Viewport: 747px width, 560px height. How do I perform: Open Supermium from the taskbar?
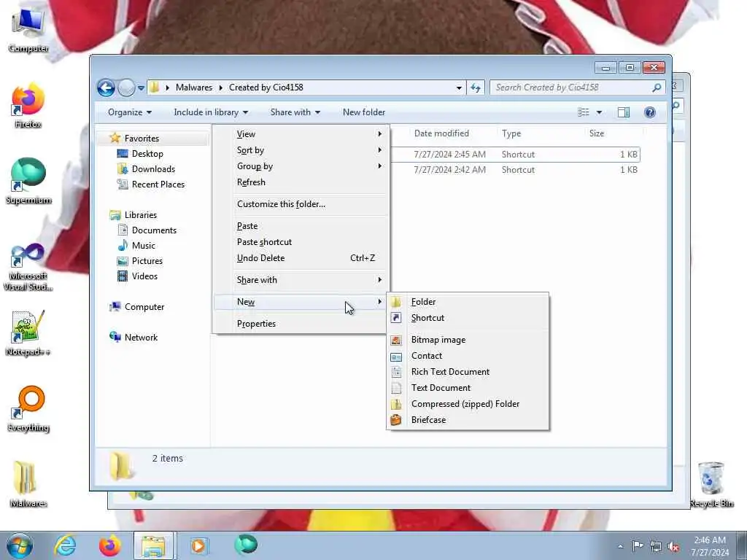(246, 545)
